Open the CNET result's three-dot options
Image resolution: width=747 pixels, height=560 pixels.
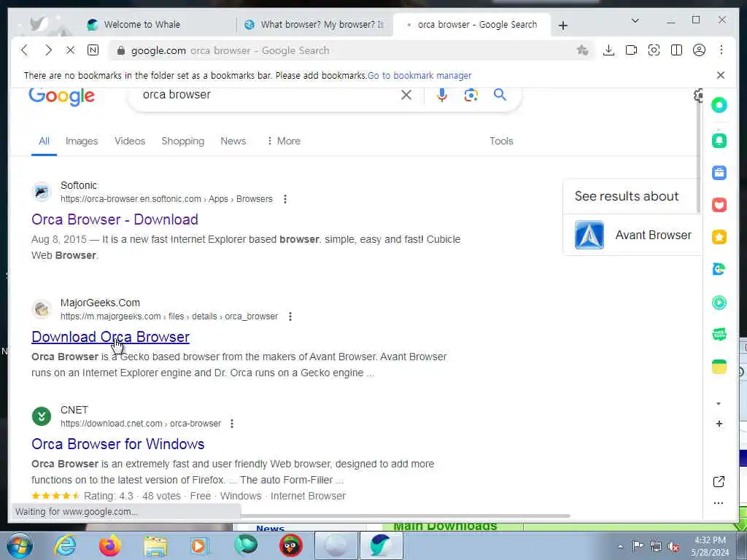tap(231, 424)
